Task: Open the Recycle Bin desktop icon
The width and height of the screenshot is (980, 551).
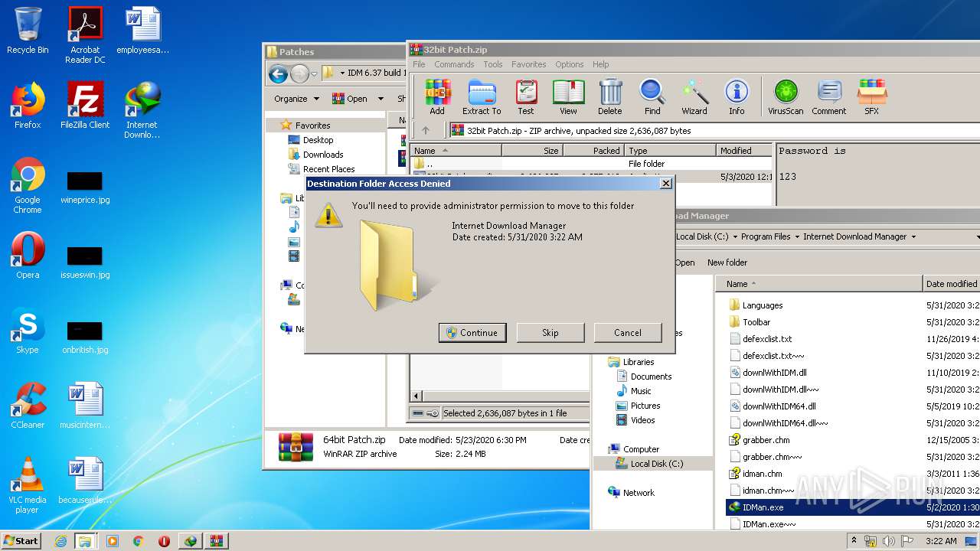Action: (28, 31)
